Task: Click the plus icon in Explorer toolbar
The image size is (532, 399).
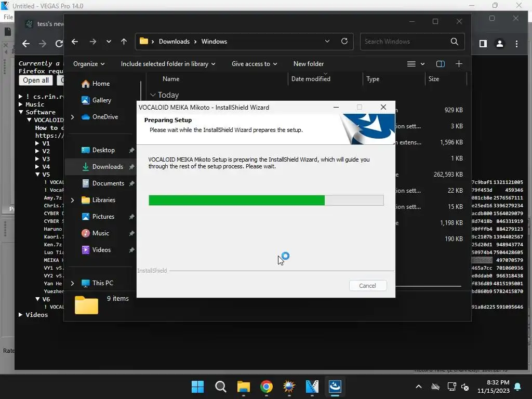Action: pyautogui.click(x=459, y=64)
